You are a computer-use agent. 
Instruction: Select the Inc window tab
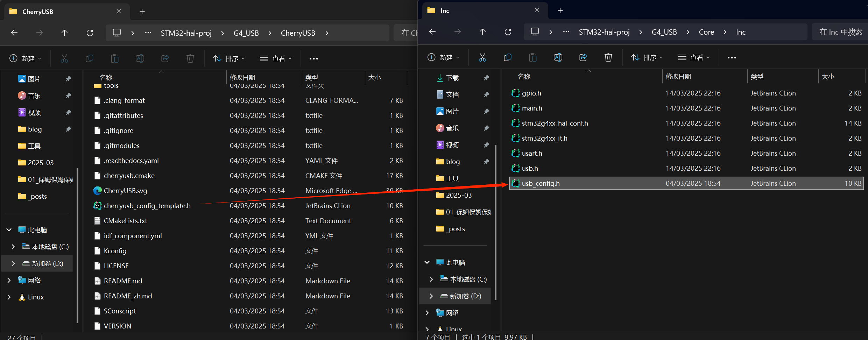pyautogui.click(x=485, y=10)
